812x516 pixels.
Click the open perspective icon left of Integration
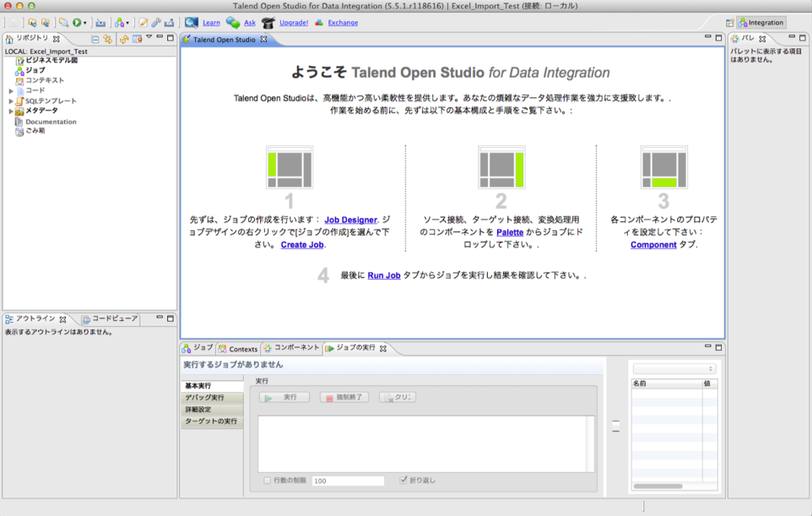pyautogui.click(x=729, y=23)
